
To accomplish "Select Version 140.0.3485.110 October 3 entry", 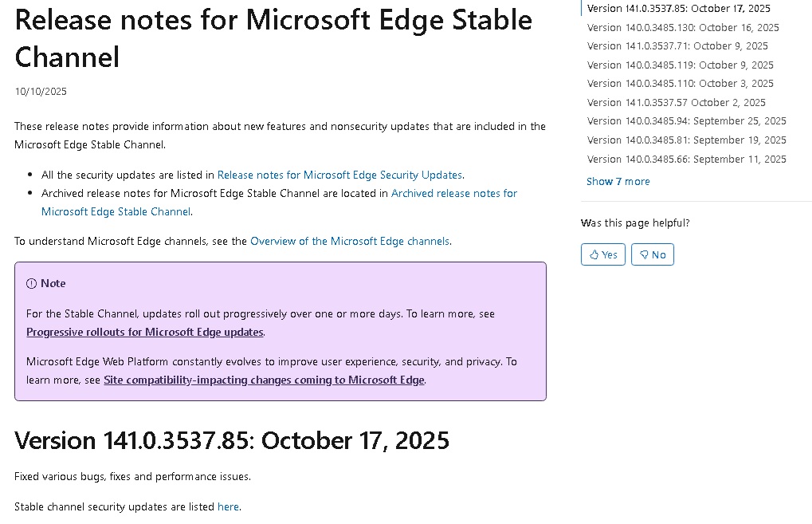I will (x=681, y=83).
